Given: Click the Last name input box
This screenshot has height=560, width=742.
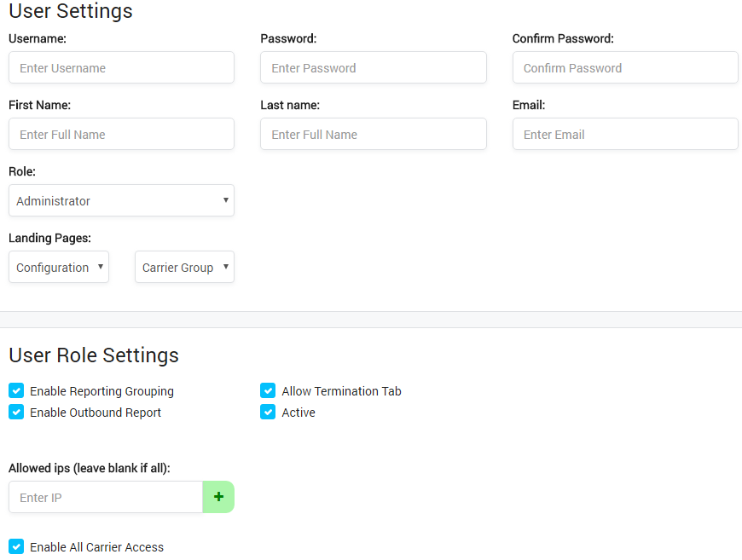Looking at the screenshot, I should pyautogui.click(x=373, y=134).
